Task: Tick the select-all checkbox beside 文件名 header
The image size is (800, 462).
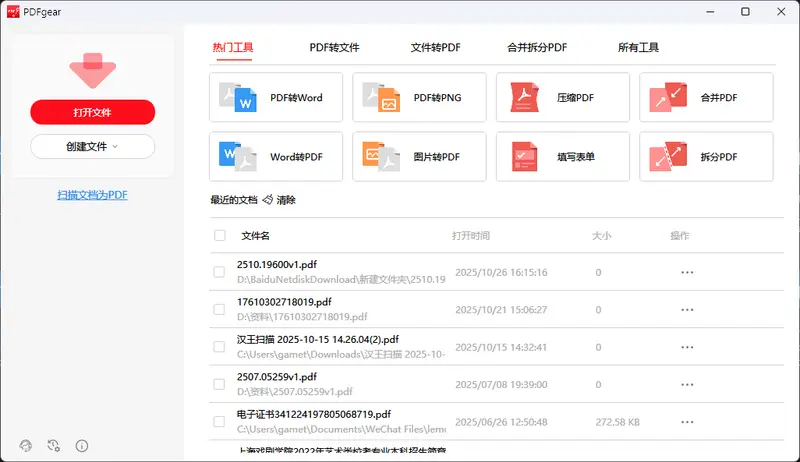Action: [x=220, y=235]
